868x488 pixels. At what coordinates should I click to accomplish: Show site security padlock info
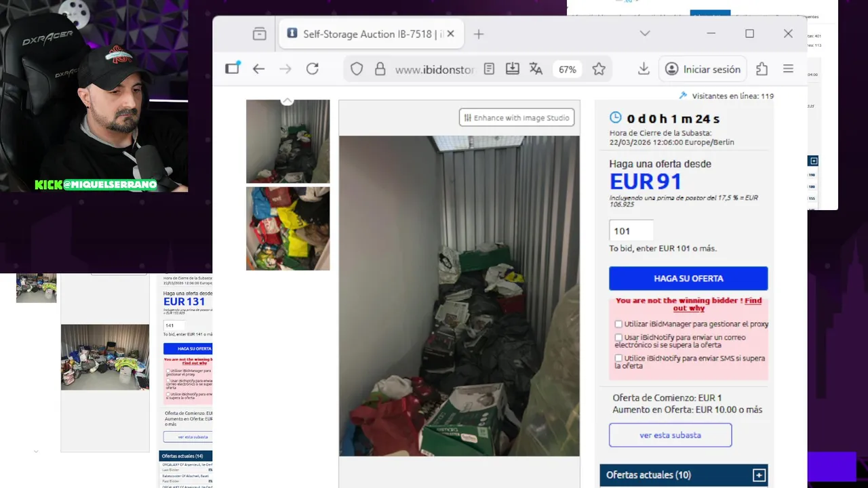click(380, 69)
